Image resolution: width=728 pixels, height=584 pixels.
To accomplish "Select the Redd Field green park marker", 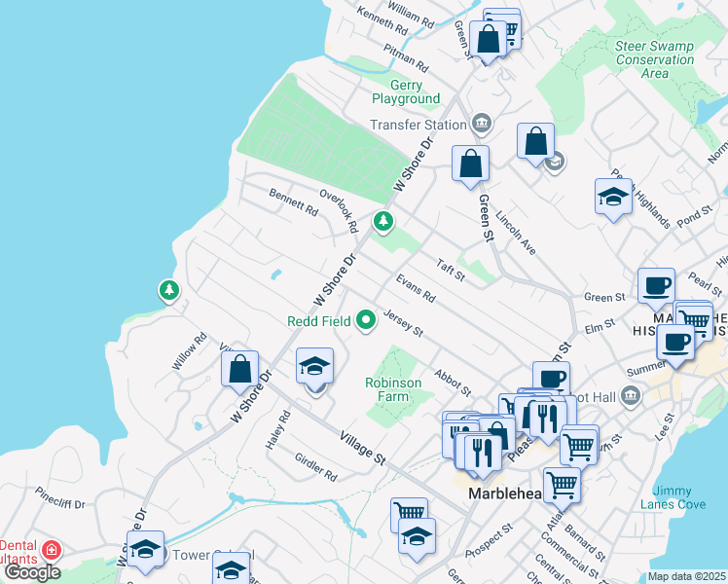I will [366, 319].
